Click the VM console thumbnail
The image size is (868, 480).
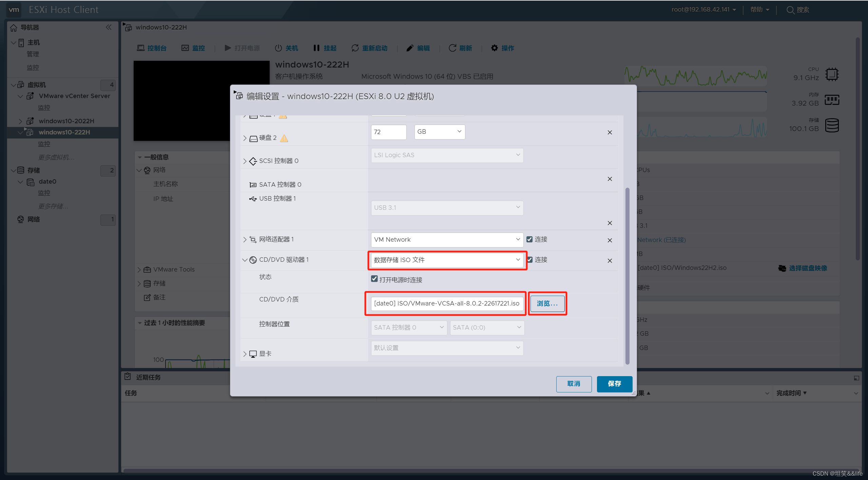pyautogui.click(x=201, y=101)
